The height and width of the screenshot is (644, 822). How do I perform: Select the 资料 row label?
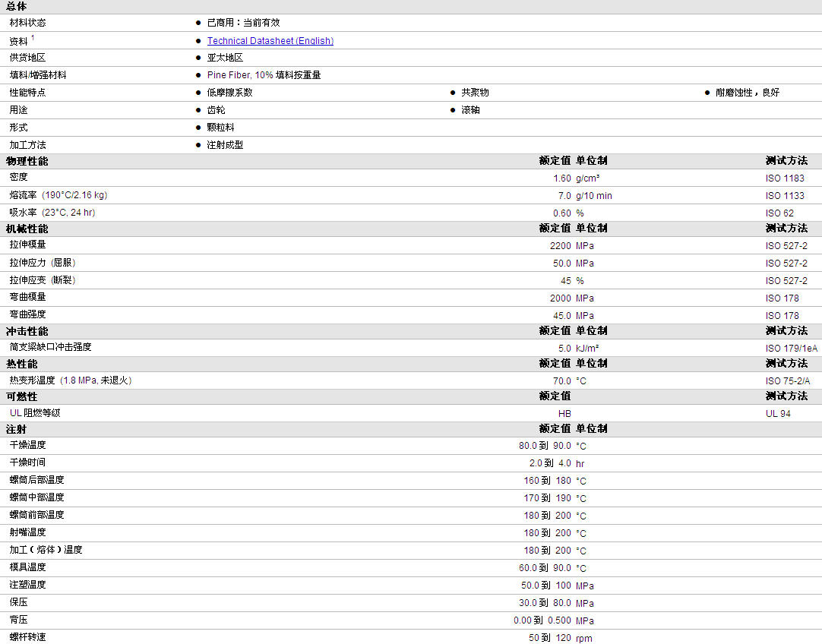18,41
